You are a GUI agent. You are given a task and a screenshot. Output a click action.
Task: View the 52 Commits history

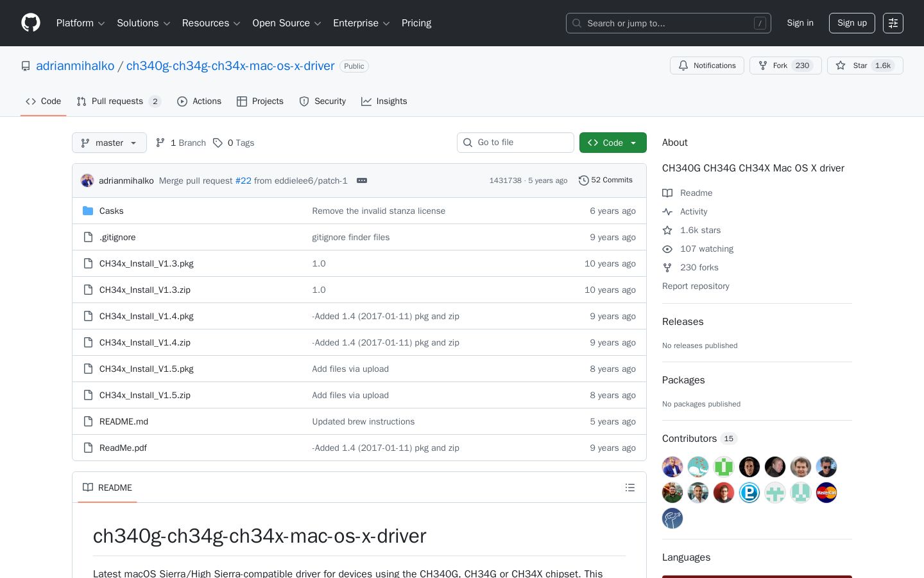[606, 180]
